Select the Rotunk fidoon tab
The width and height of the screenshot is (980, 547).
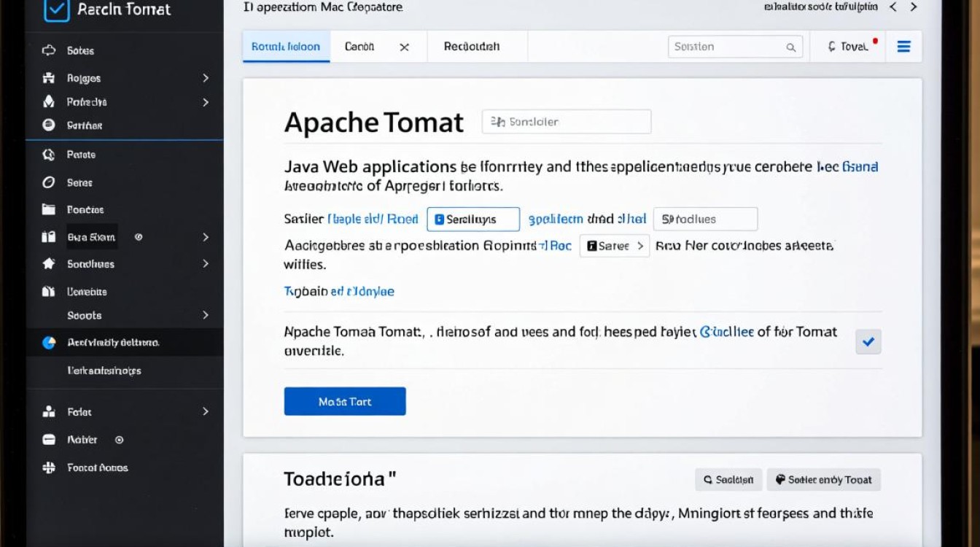286,47
